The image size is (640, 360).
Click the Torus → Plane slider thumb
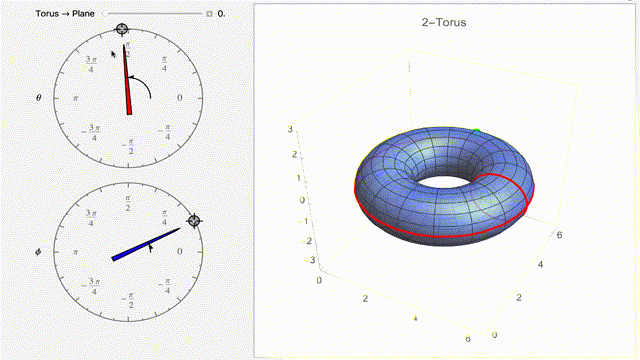tap(105, 13)
